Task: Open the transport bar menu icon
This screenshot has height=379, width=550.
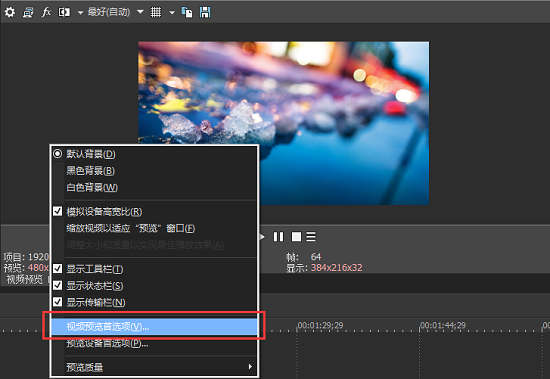Action: (311, 237)
